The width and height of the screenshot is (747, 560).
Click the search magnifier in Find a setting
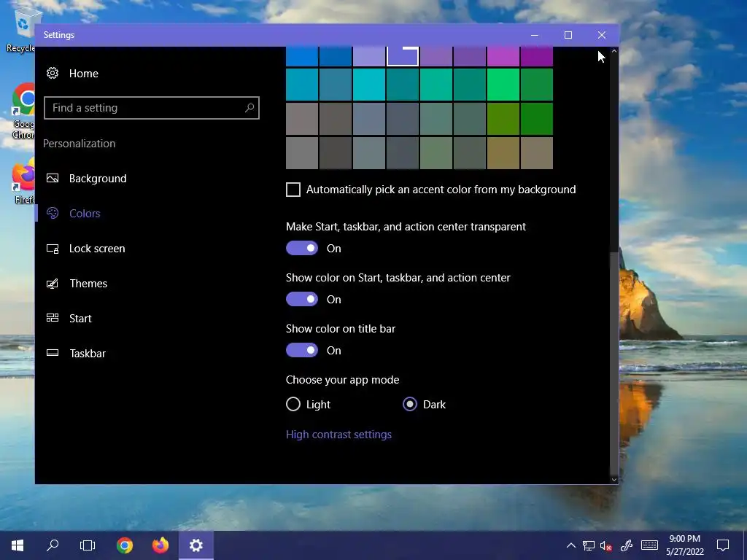click(249, 108)
